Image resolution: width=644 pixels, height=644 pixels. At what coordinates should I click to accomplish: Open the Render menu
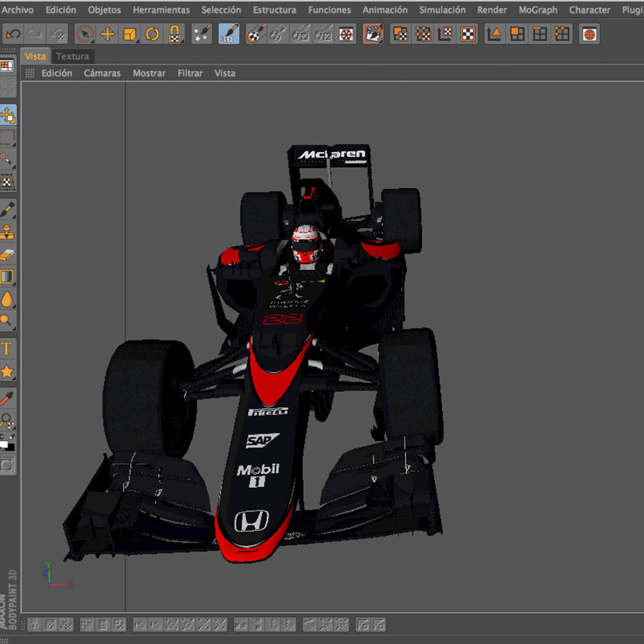tap(492, 10)
